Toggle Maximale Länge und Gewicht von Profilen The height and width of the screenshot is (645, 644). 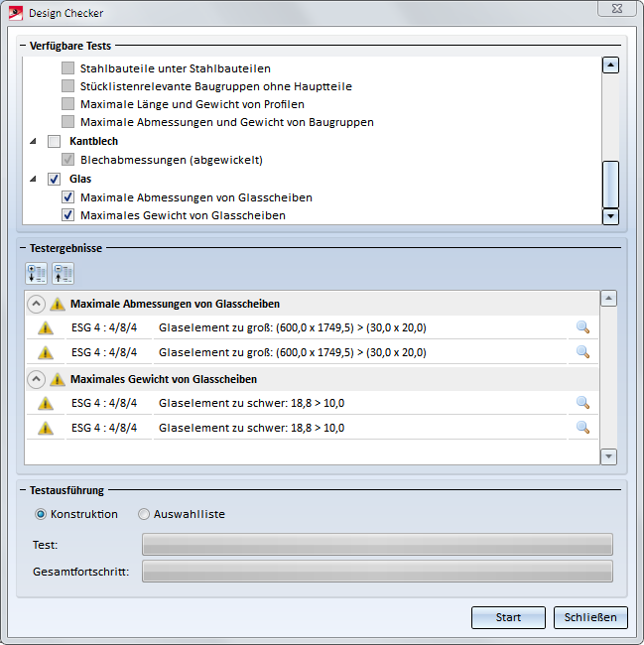point(67,103)
